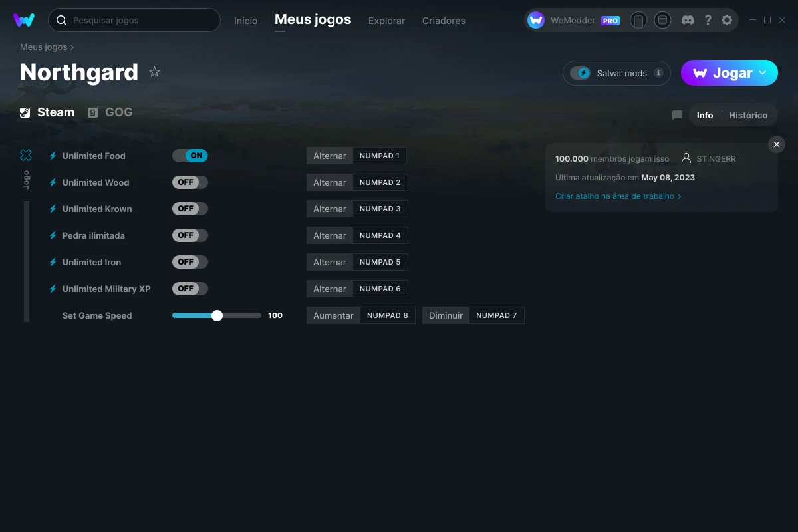The width and height of the screenshot is (798, 532).
Task: Enable Unlimited Military XP toggle
Action: 190,289
